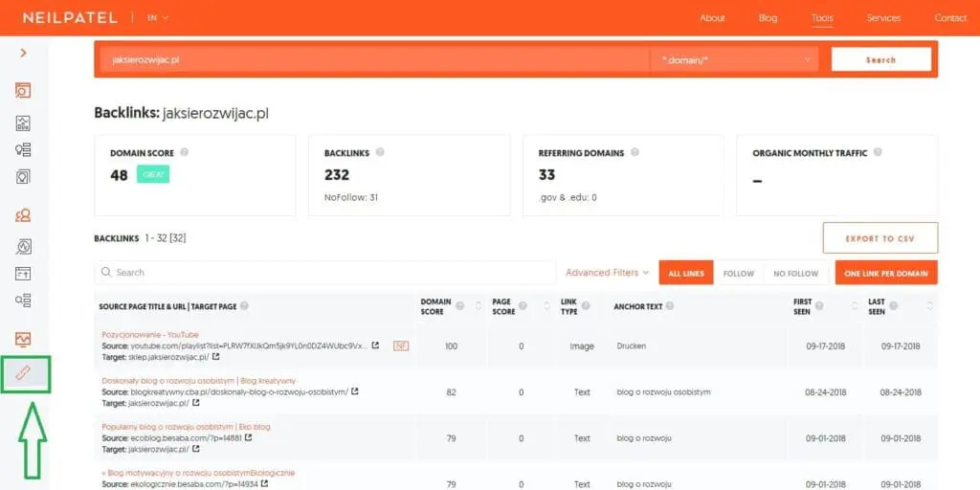Click the backlinks Search filter field
This screenshot has height=490, width=980.
coord(325,273)
